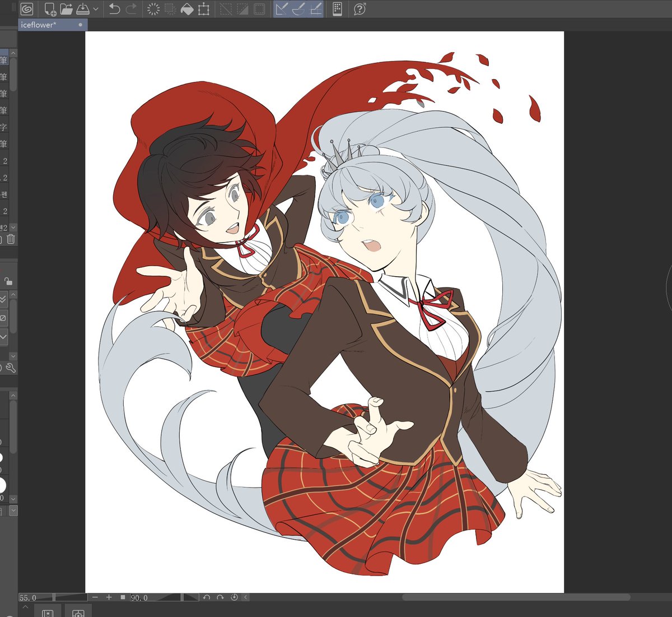
Task: Toggle snap to special ruler
Action: tap(298, 9)
